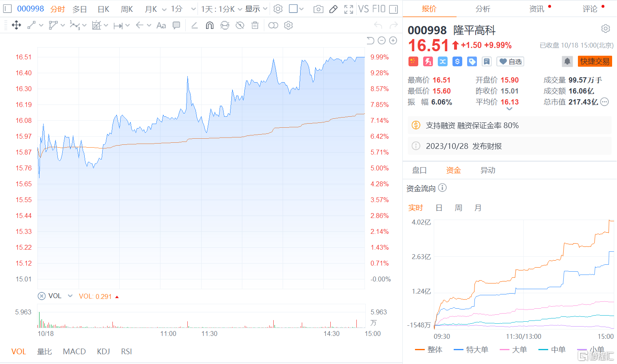Select the MACD indicator
Image resolution: width=617 pixels, height=364 pixels.
coord(74,351)
